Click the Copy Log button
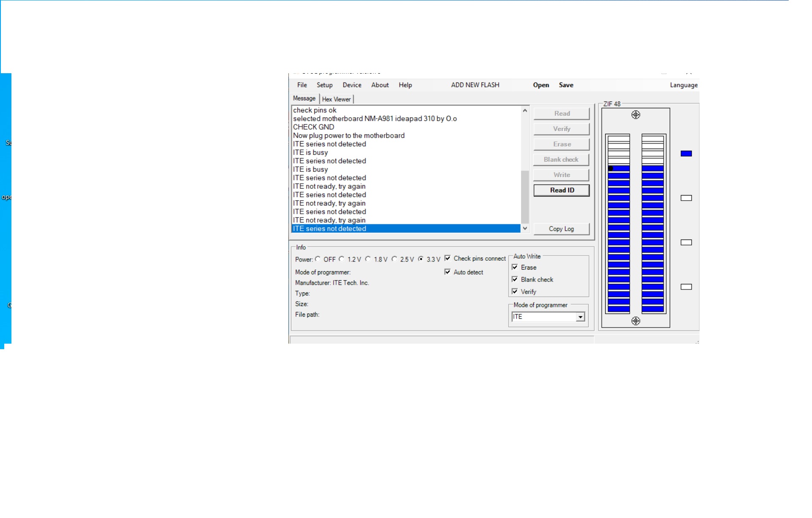812x518 pixels. coord(562,229)
